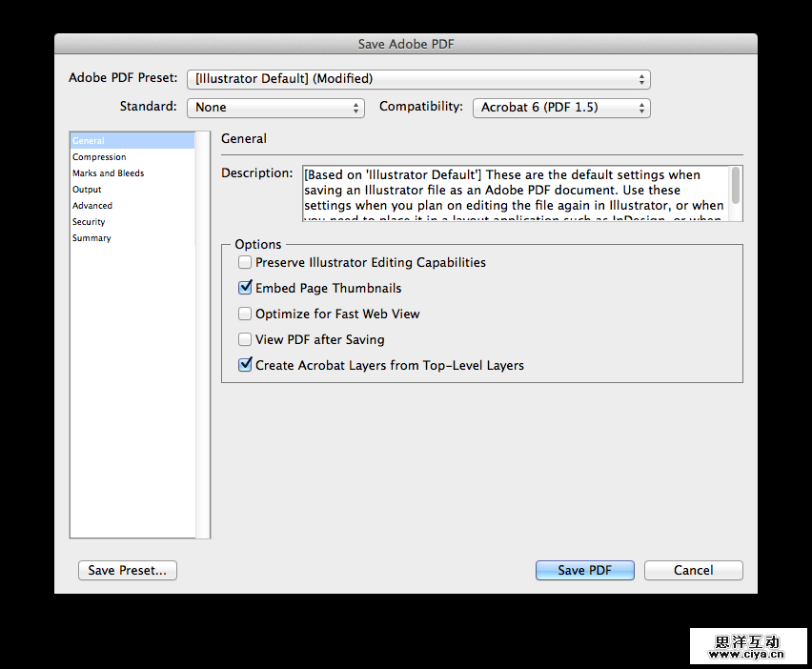Enable Optimize for Fast Web View

click(x=245, y=314)
